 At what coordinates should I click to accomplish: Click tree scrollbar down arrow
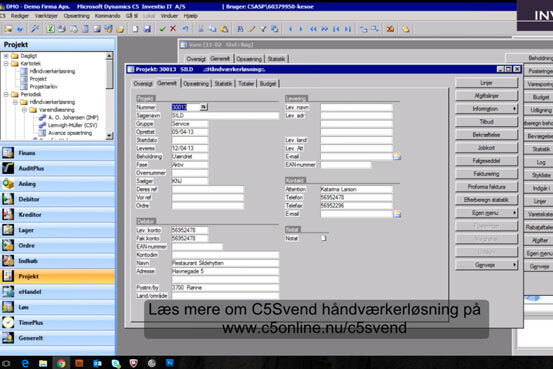click(109, 136)
